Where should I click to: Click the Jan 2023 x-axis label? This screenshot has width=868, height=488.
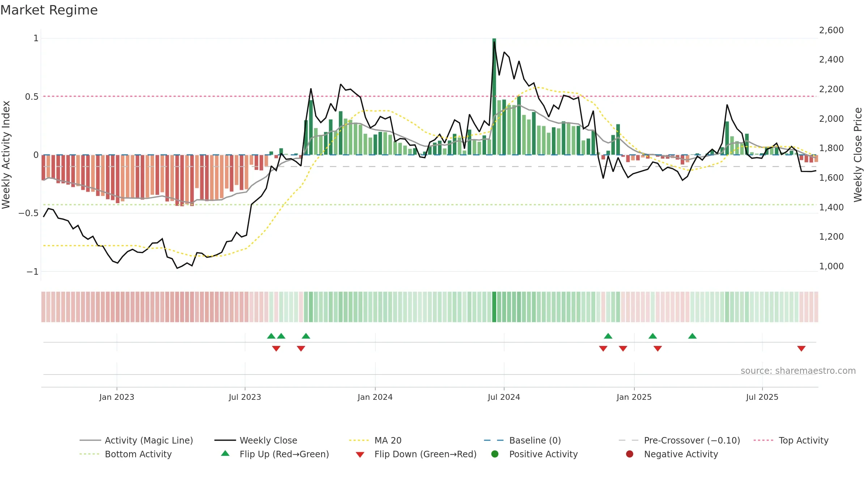[116, 397]
